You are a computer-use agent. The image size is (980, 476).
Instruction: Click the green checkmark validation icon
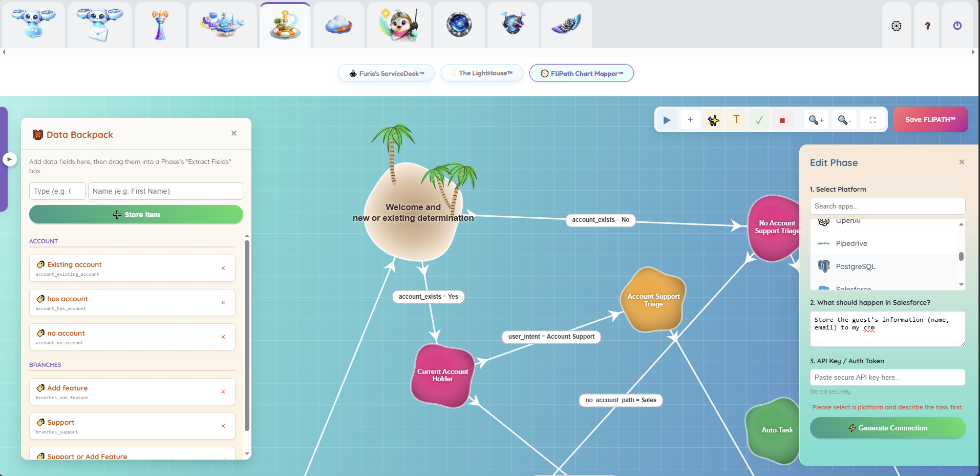tap(759, 119)
